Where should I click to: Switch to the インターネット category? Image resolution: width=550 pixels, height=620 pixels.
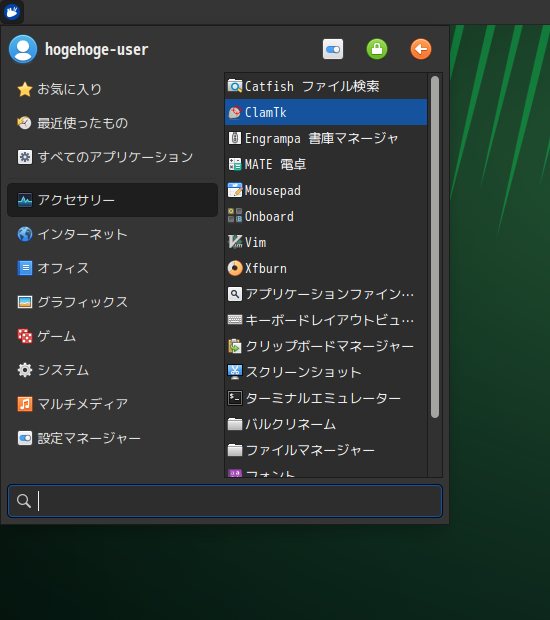point(112,234)
